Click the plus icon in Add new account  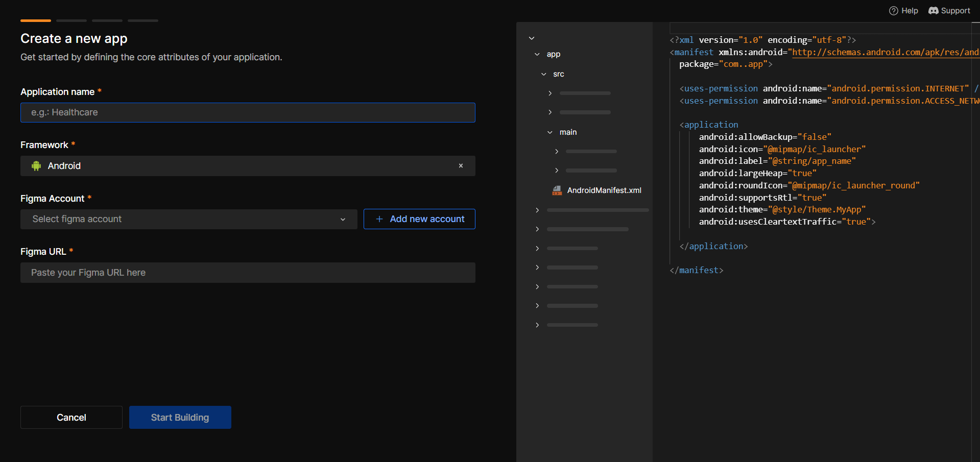click(x=379, y=219)
